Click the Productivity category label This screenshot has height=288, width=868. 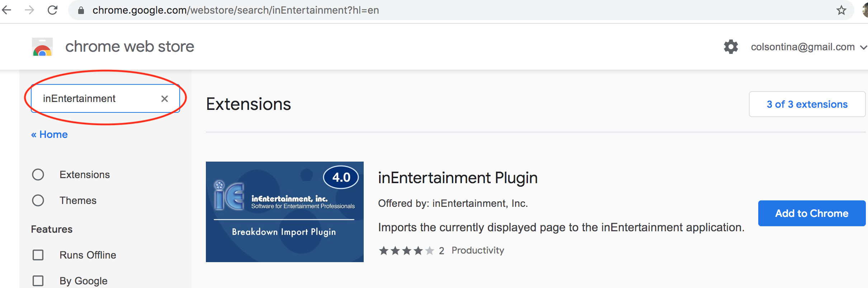click(x=478, y=250)
